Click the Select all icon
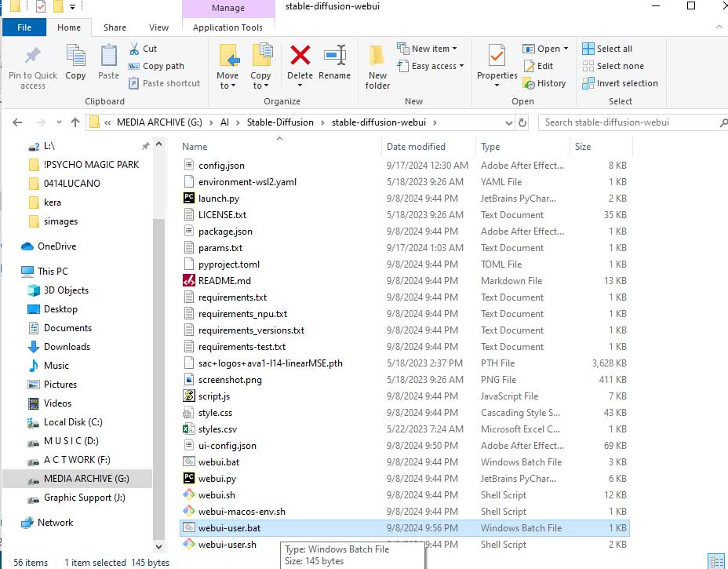 [x=588, y=49]
